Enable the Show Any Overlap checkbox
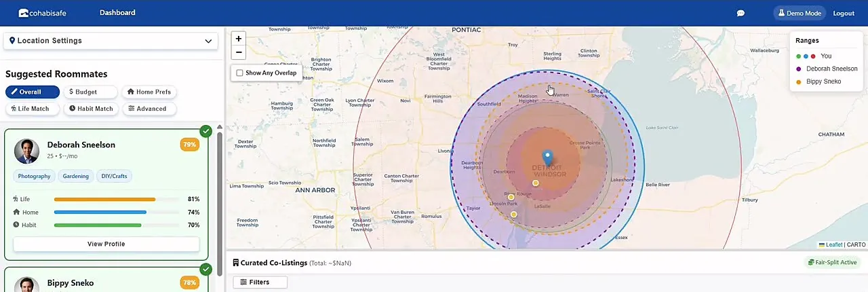This screenshot has height=292, width=868. [x=239, y=73]
